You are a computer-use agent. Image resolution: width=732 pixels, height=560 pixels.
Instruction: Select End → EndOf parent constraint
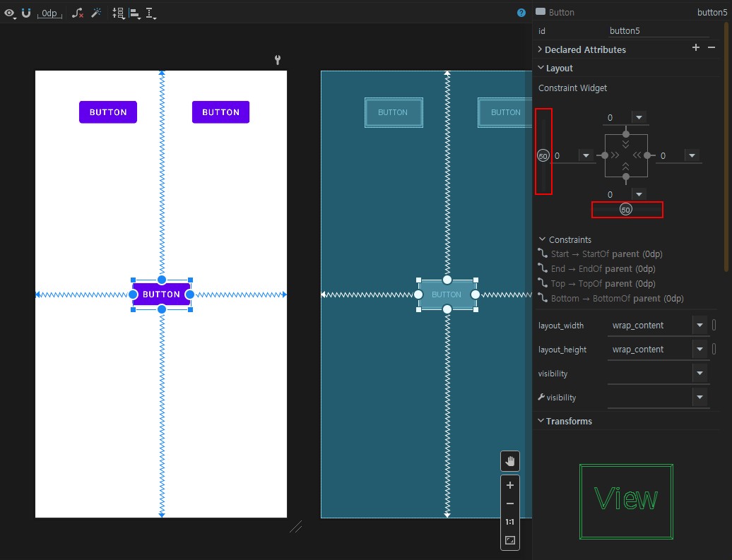coord(597,269)
